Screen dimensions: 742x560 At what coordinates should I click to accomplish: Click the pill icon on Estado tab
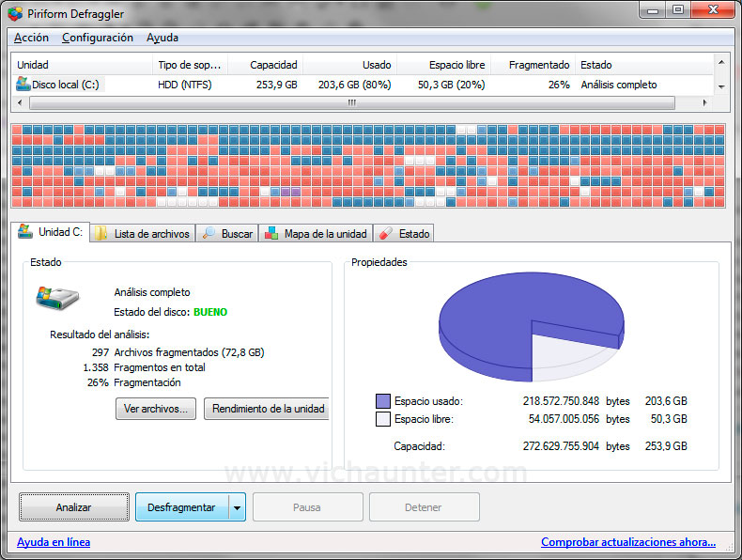point(386,233)
